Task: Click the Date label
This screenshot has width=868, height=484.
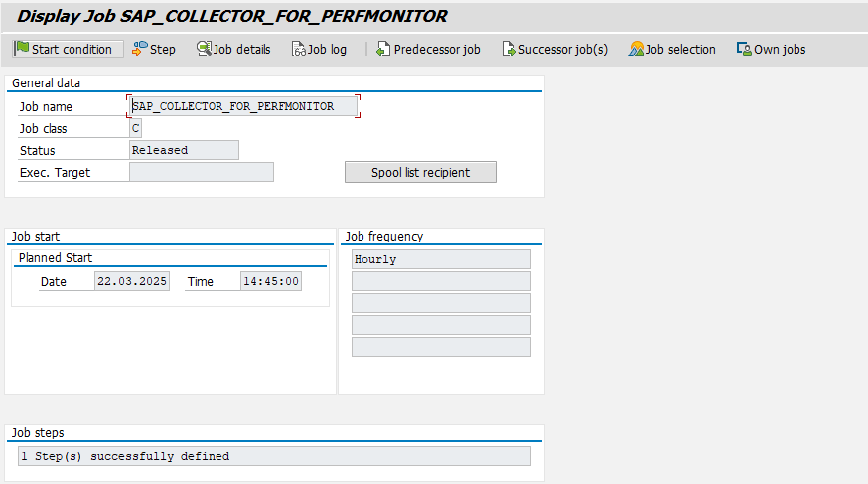Action: (54, 282)
